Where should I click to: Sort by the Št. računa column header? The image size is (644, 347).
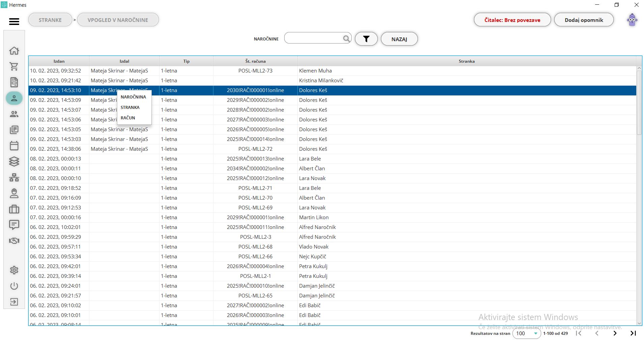[x=256, y=61]
